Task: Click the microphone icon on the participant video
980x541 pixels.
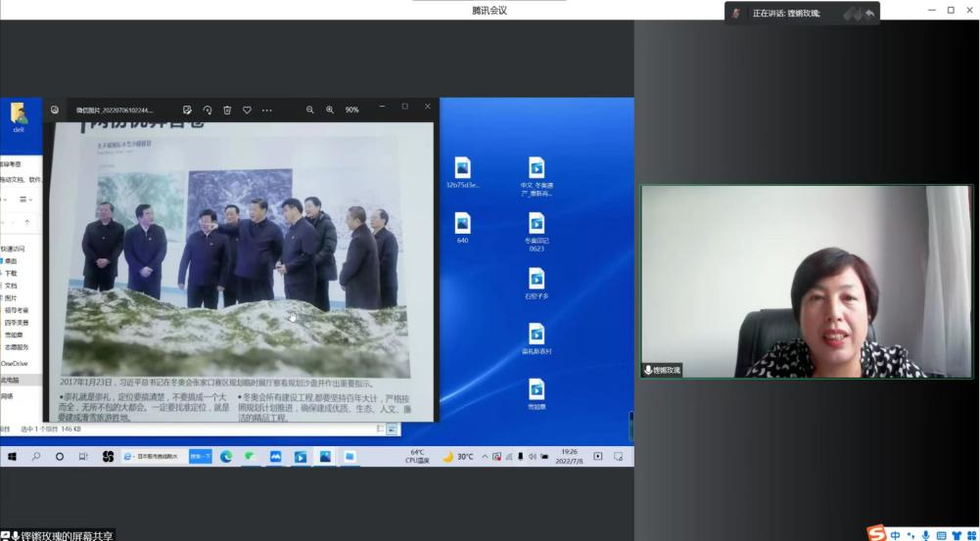Action: tap(648, 370)
